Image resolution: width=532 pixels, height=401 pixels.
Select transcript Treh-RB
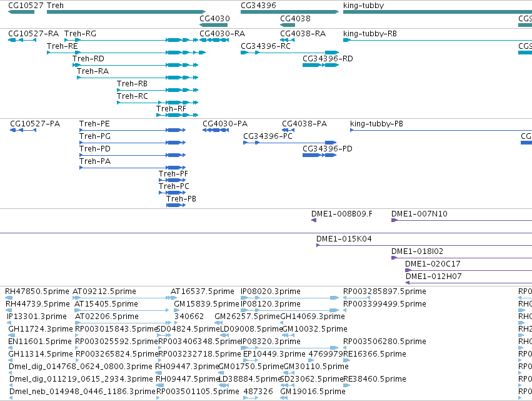coord(158,90)
